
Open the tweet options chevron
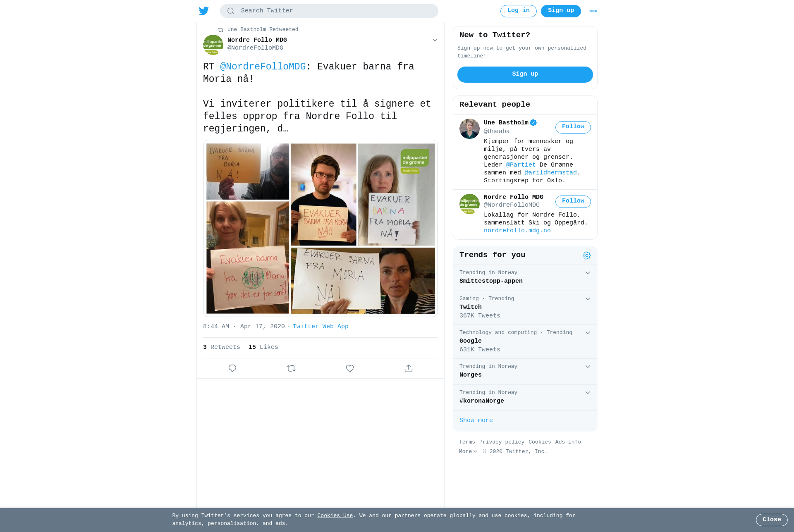pos(435,40)
